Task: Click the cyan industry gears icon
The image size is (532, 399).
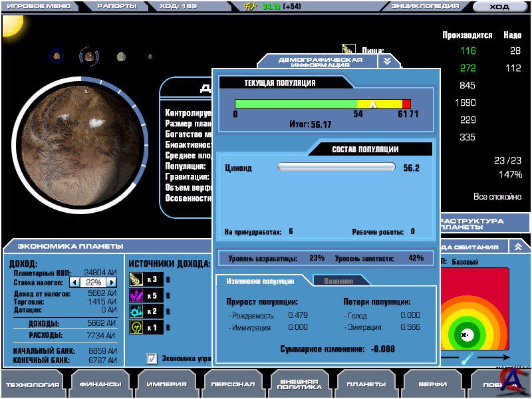Action: pos(136,311)
